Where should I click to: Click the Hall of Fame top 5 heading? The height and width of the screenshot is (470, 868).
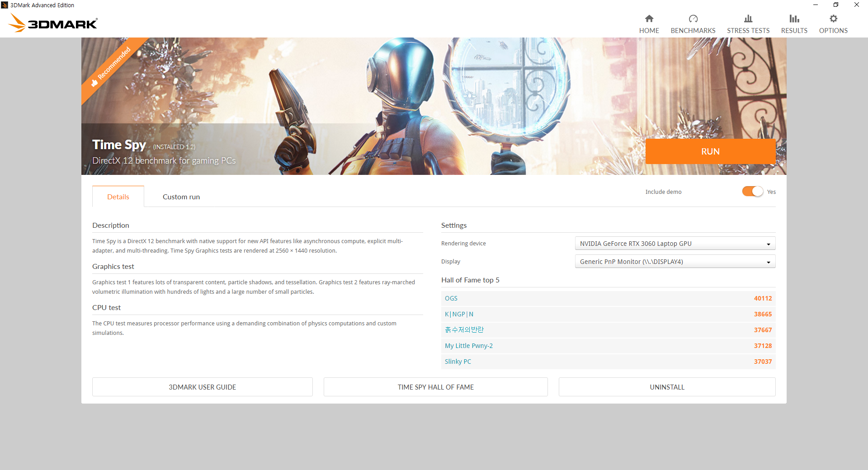[x=470, y=280]
